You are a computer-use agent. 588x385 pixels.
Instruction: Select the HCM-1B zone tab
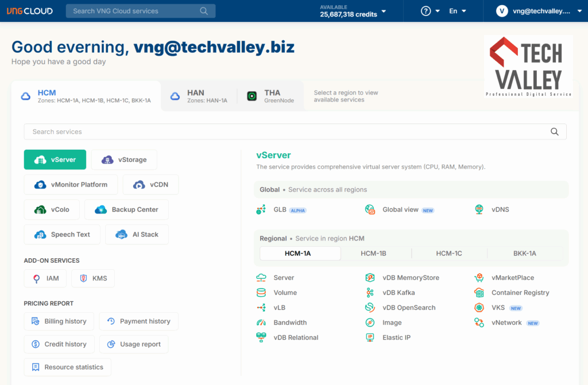[x=373, y=254]
